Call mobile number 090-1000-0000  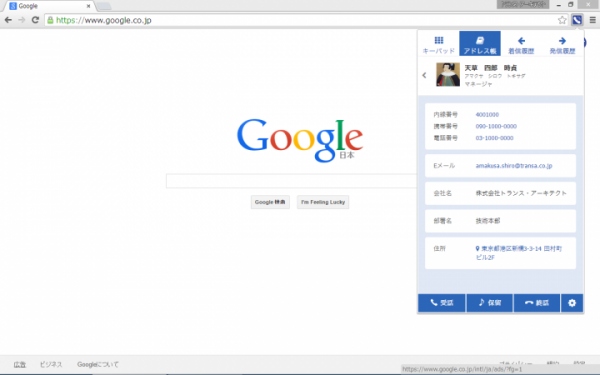[496, 126]
